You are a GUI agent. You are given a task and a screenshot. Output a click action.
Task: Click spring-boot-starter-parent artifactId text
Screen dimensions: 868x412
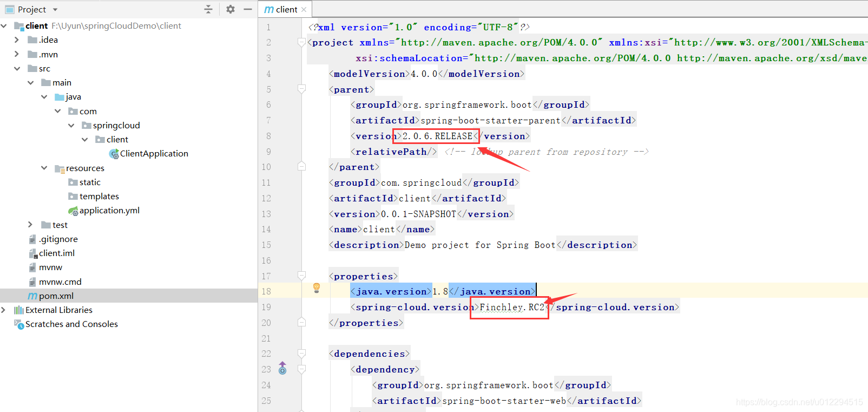pos(491,120)
